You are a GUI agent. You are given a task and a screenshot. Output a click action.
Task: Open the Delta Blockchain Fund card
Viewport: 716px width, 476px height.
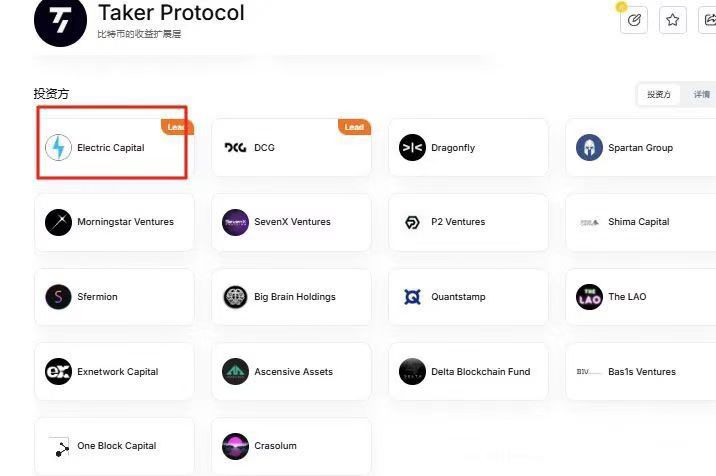pos(469,371)
